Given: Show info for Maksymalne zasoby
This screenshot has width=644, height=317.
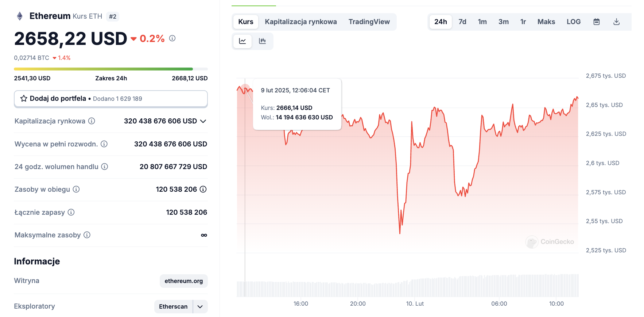Looking at the screenshot, I should click(x=87, y=235).
